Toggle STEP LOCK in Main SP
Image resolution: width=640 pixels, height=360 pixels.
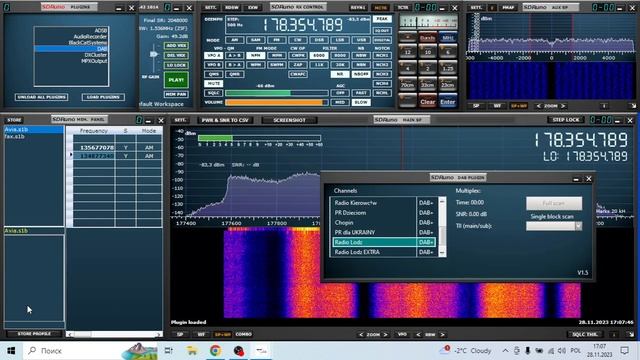(x=565, y=120)
